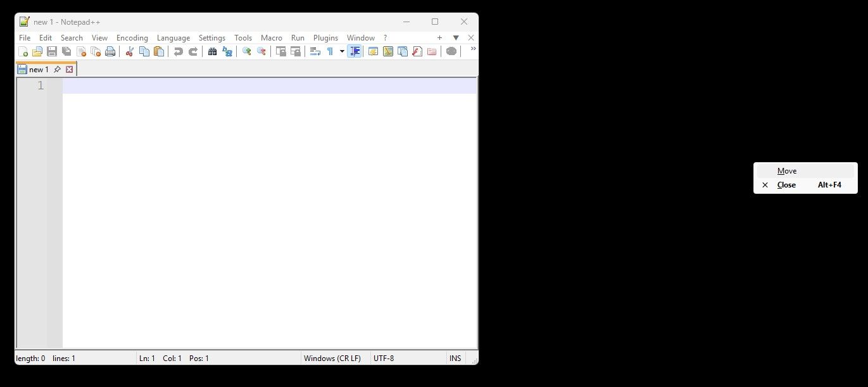Click the Paste clipboard icon
This screenshot has height=387, width=868.
click(159, 51)
